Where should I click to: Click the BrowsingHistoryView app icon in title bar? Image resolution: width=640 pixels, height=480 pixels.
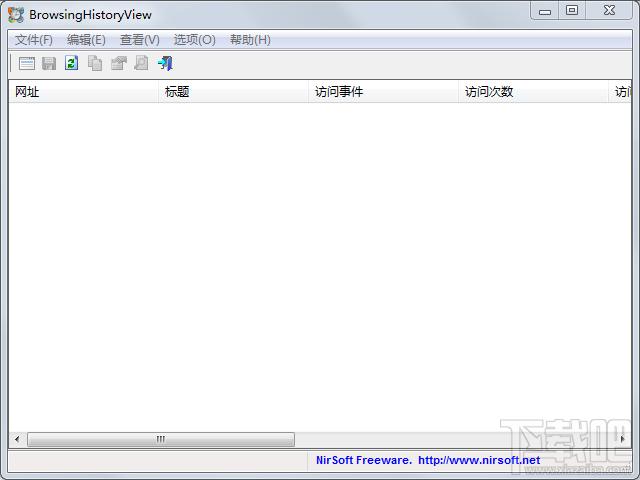pos(16,15)
